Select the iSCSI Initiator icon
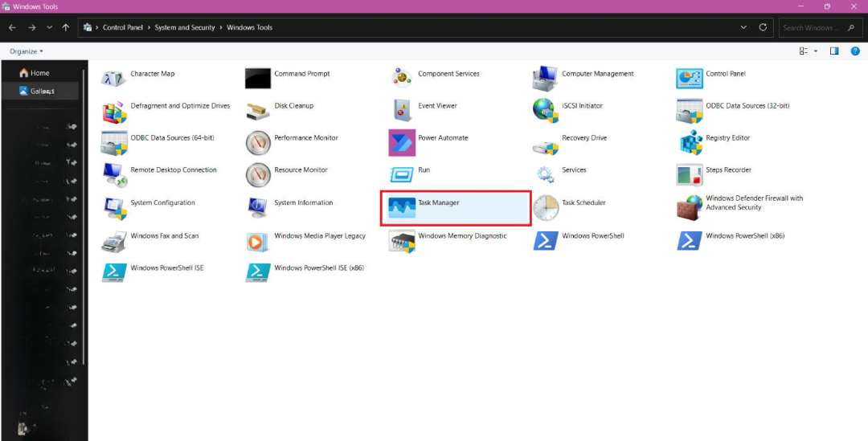The image size is (868, 441). tap(546, 110)
